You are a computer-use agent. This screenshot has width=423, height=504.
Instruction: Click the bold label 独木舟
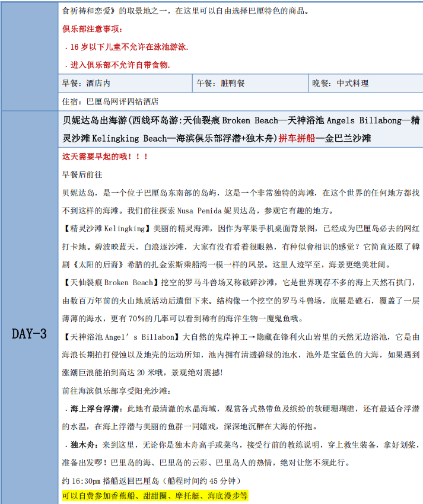(82, 445)
